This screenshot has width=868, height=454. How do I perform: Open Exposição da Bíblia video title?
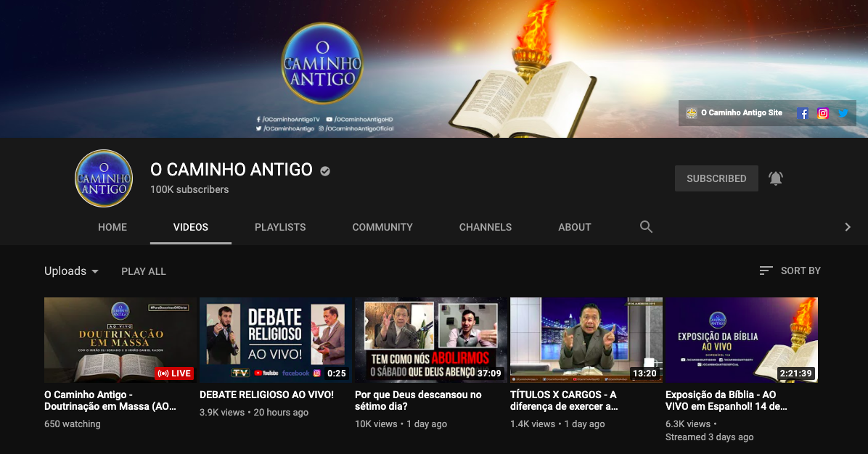[x=726, y=400]
